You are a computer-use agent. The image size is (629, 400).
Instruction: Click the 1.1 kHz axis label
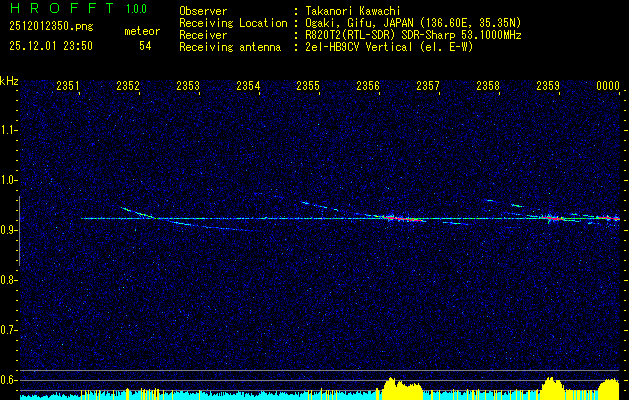pyautogui.click(x=8, y=130)
